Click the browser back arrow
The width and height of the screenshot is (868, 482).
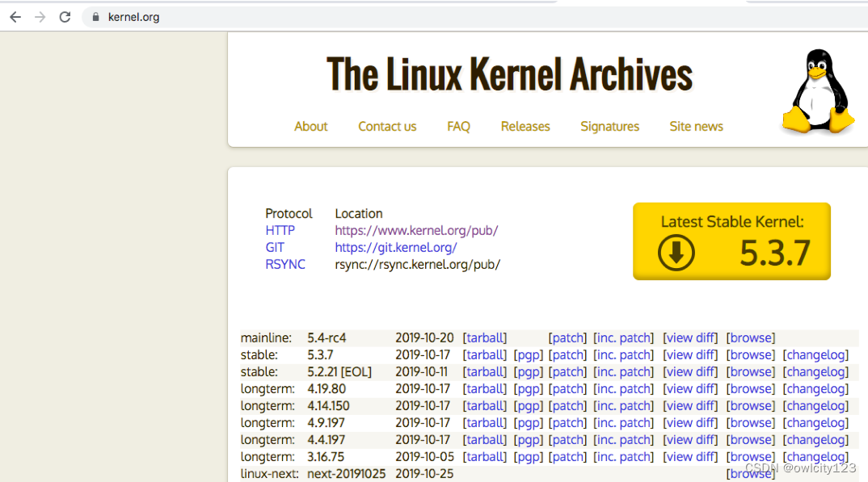pos(15,17)
